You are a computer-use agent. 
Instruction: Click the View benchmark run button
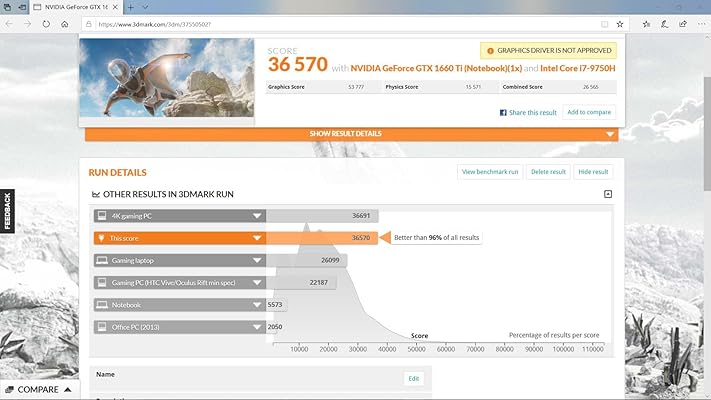coord(490,172)
